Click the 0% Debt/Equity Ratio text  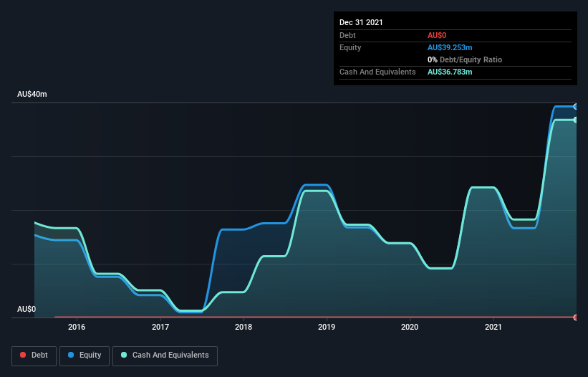465,59
